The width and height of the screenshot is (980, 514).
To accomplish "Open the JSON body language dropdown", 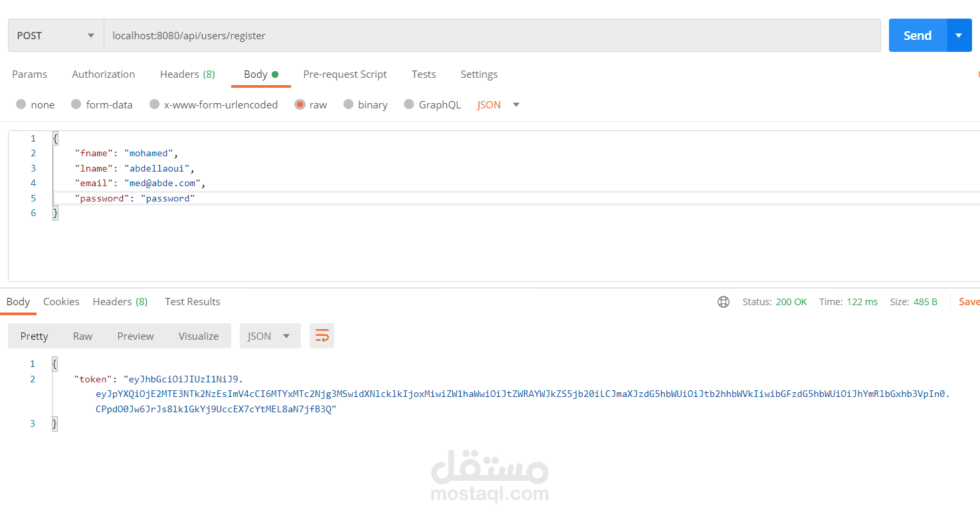I will pos(498,104).
